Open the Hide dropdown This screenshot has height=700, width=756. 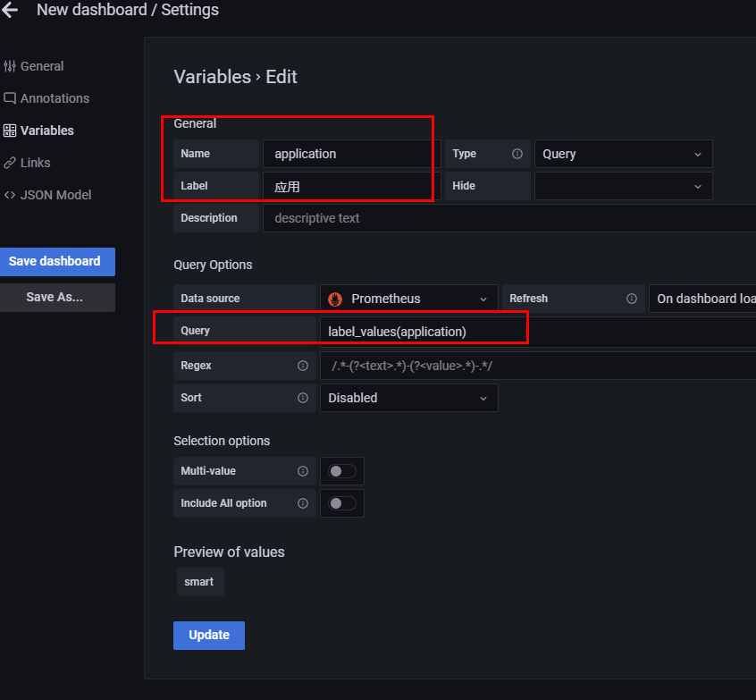(x=624, y=186)
